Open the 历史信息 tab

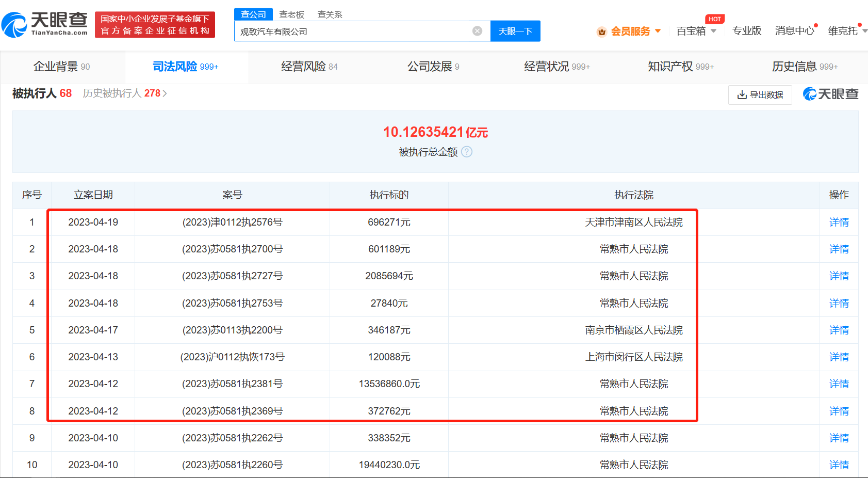click(x=805, y=67)
